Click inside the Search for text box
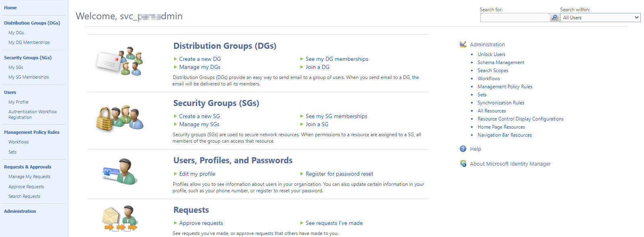Viewport: 644px width, 237px height. 514,17
